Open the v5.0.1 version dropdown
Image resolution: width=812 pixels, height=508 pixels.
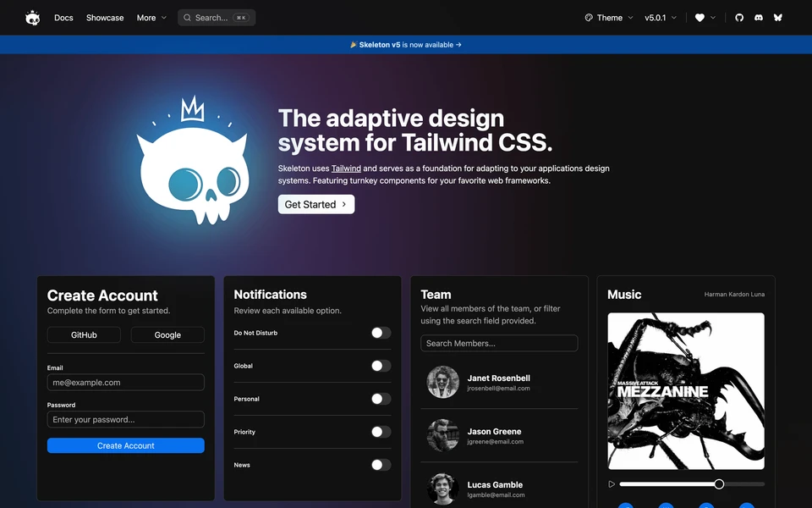click(x=661, y=18)
